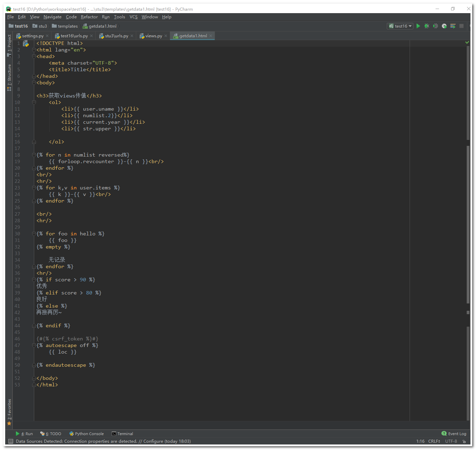Toggle the tool window quick-access icon
The image size is (476, 450).
(11, 441)
